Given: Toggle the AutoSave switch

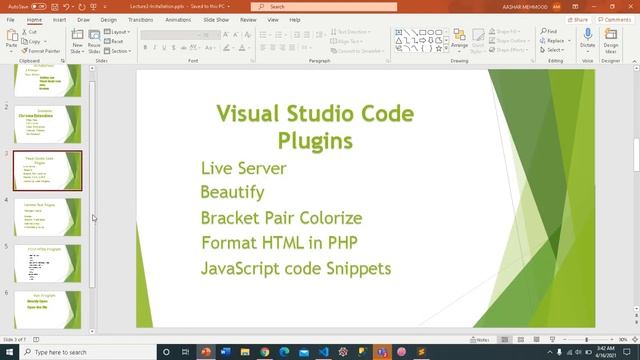Looking at the screenshot, I should [x=38, y=7].
